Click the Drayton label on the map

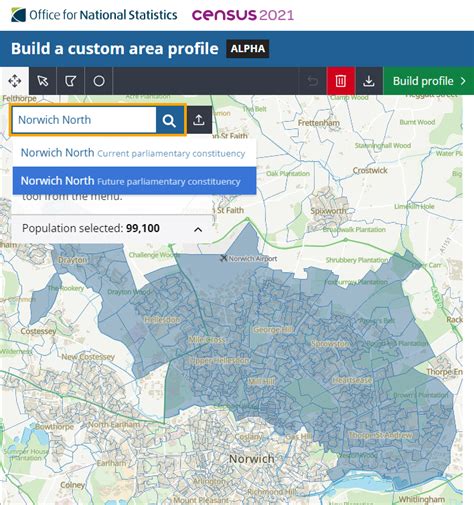pyautogui.click(x=73, y=260)
